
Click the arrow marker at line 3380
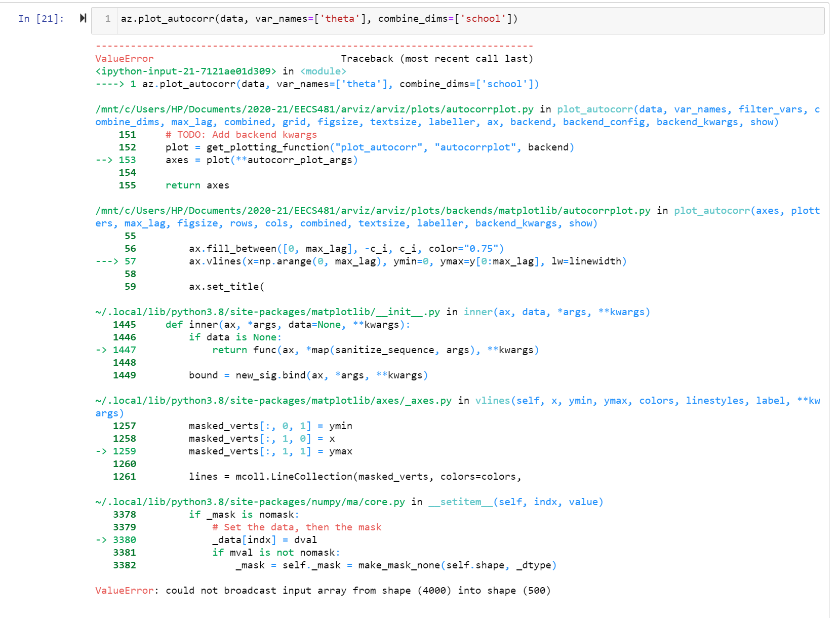click(x=101, y=539)
